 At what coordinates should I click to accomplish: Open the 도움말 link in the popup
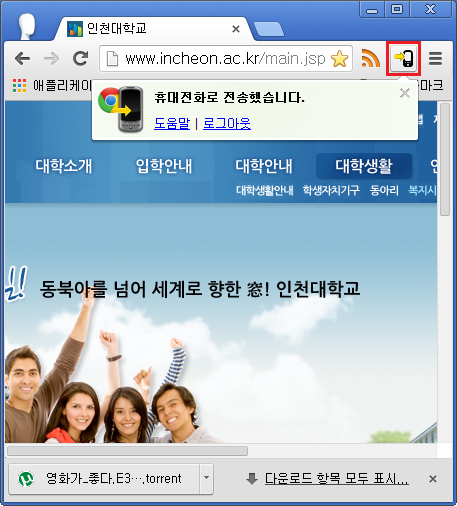click(x=172, y=123)
